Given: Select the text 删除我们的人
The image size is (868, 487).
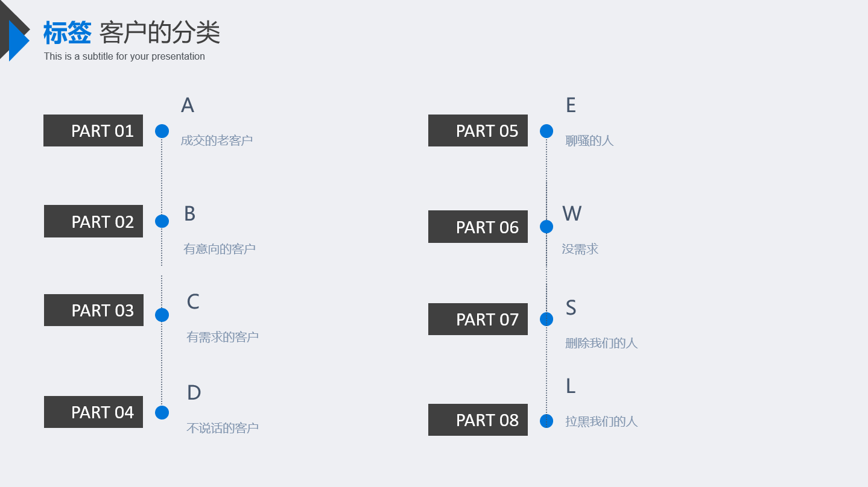Looking at the screenshot, I should click(x=601, y=343).
